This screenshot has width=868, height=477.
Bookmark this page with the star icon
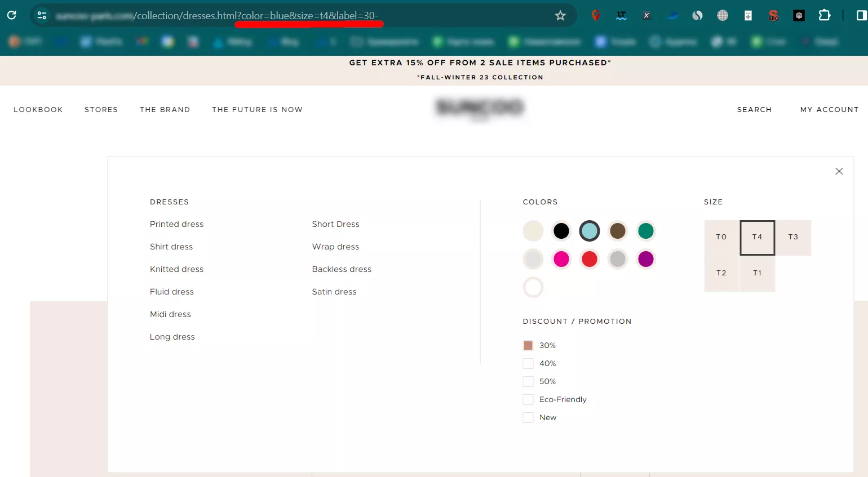pyautogui.click(x=560, y=16)
